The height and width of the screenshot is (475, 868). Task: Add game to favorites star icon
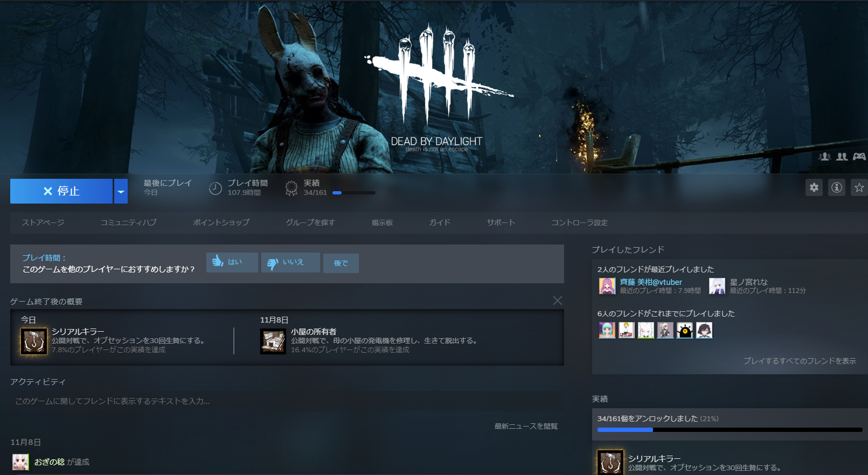tap(859, 187)
